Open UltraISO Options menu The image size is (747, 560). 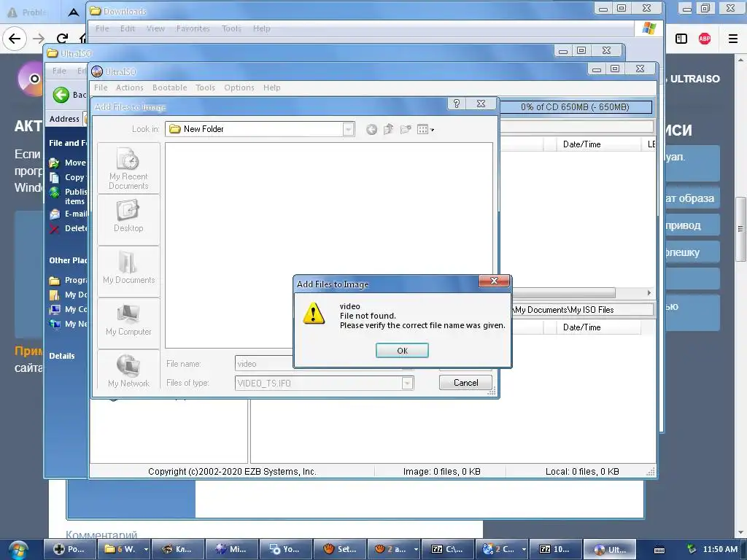239,87
